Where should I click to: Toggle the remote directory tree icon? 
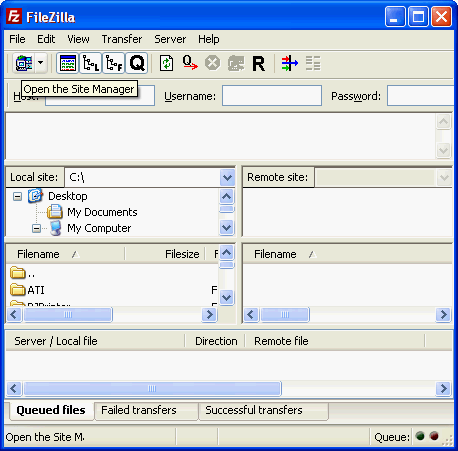[x=114, y=63]
